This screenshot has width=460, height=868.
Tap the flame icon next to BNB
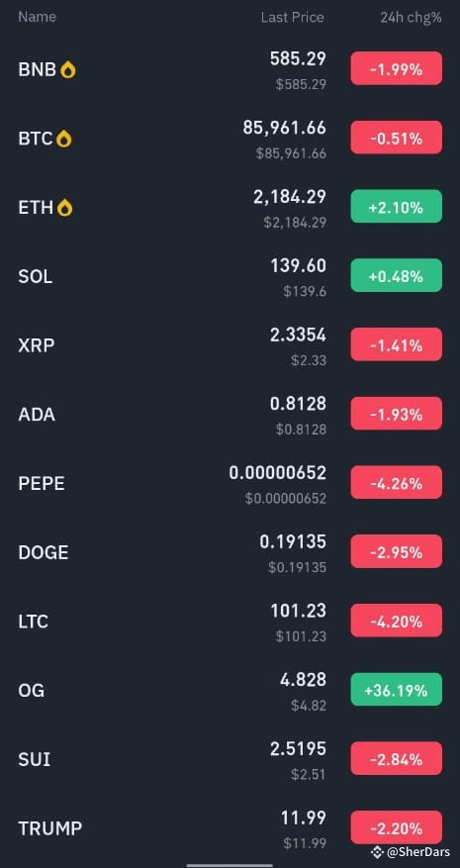point(68,69)
